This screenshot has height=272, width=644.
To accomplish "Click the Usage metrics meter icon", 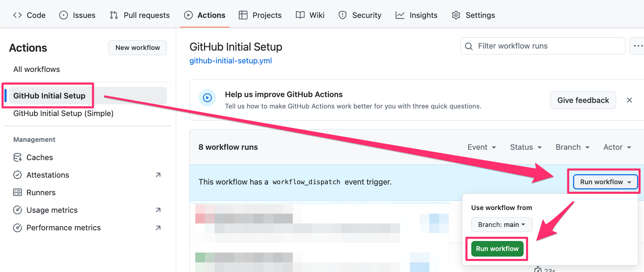I will (18, 210).
